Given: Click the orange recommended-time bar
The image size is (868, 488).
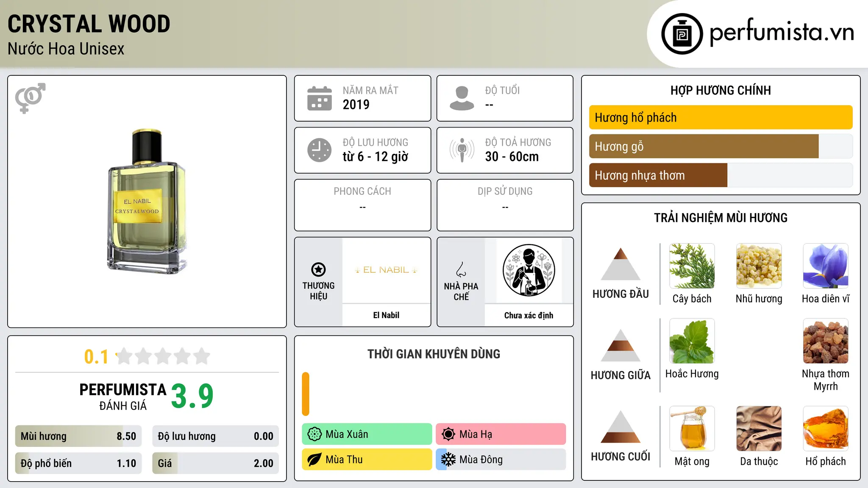Looking at the screenshot, I should point(306,394).
